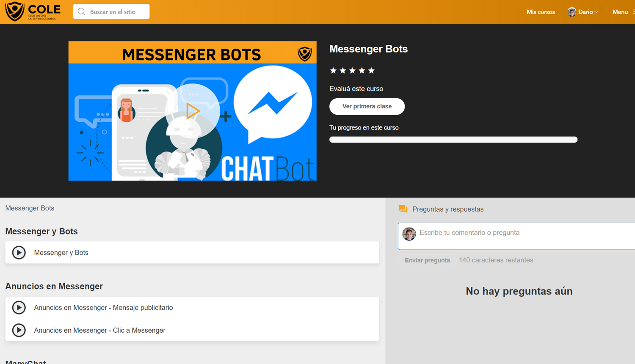635x364 pixels.
Task: Rate the course two stars
Action: (343, 71)
